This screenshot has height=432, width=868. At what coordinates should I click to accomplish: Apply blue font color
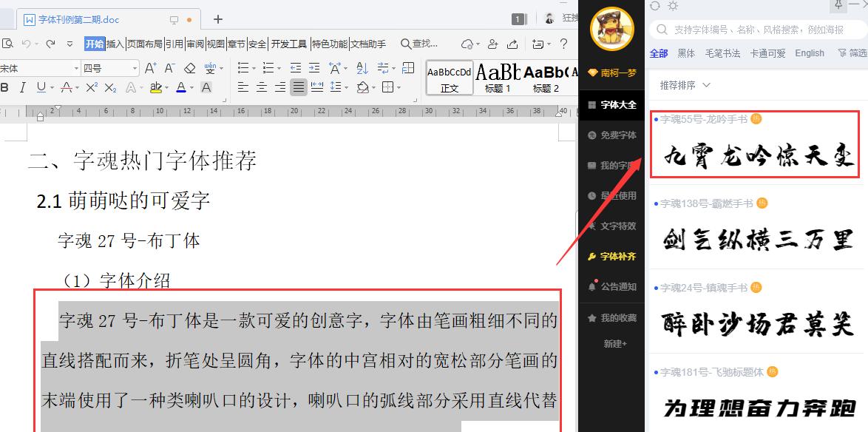click(x=181, y=87)
